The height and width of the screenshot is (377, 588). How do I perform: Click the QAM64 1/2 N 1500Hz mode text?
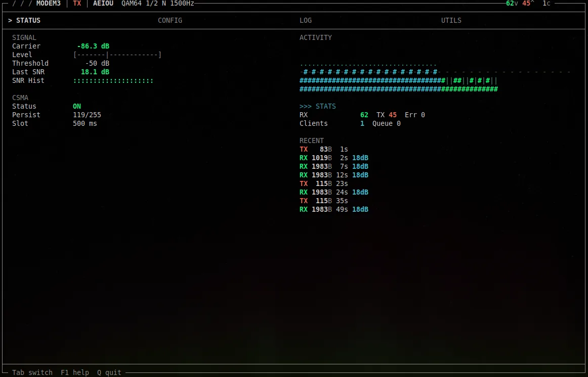[158, 4]
